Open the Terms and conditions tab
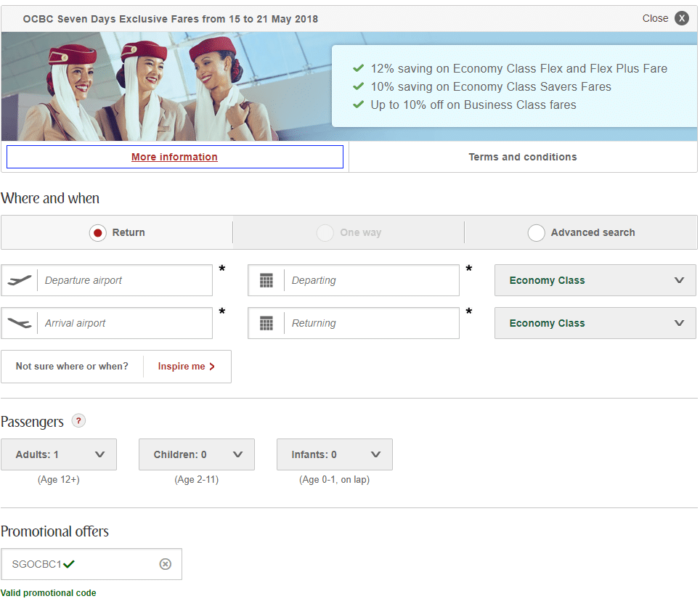Viewport: 700px width, 604px height. coord(523,157)
